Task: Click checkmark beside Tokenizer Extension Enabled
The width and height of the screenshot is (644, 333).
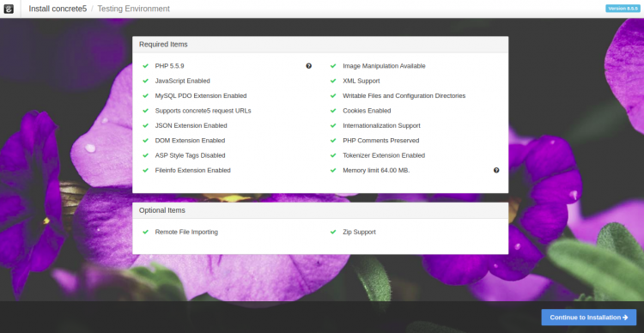Action: tap(333, 155)
